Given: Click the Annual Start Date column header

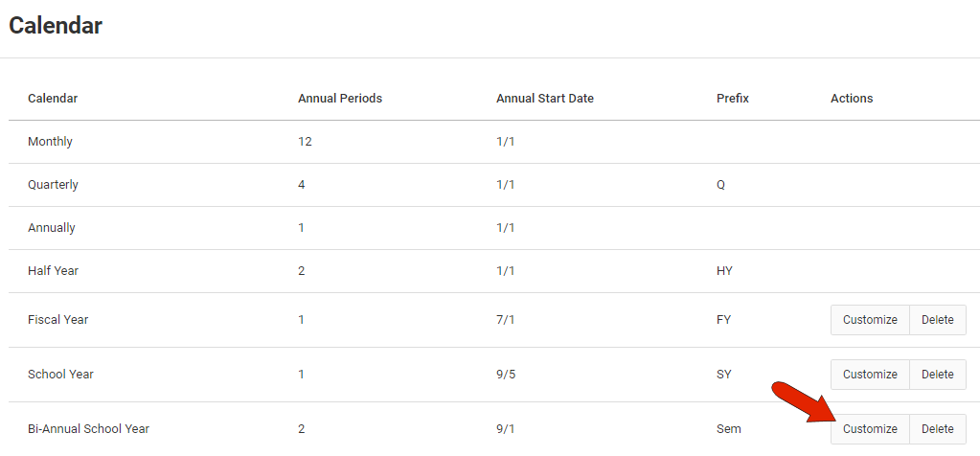Looking at the screenshot, I should pos(545,99).
